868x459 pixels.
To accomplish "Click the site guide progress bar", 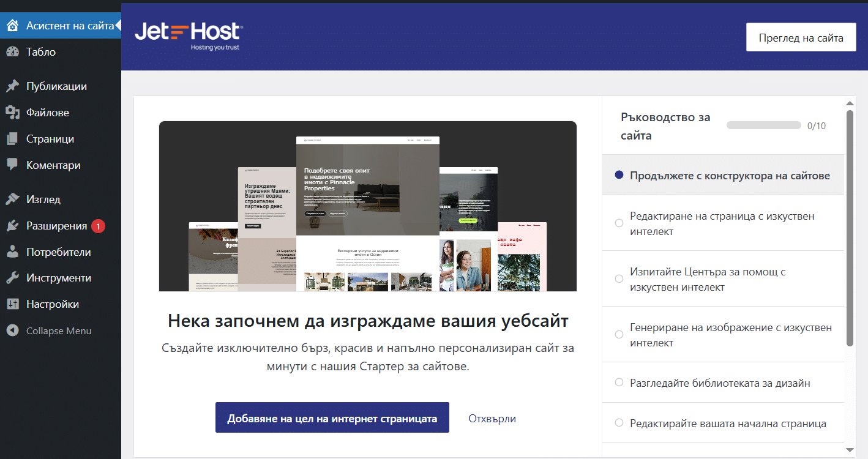I will point(763,125).
